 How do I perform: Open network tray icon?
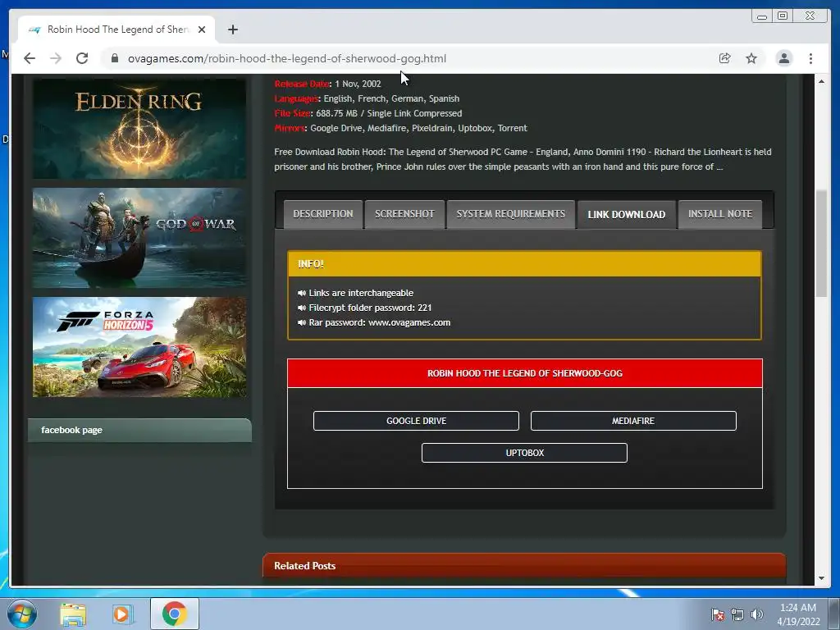(737, 614)
